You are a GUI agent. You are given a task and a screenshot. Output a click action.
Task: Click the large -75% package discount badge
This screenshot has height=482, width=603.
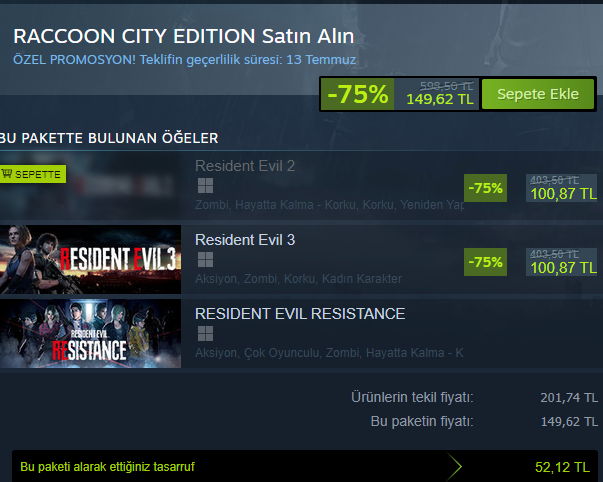358,94
